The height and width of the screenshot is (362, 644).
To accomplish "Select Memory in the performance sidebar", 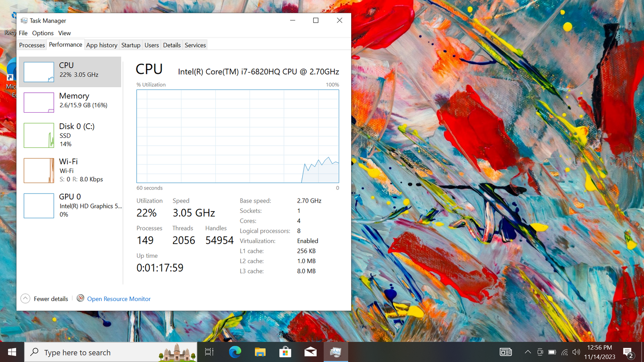I will click(74, 101).
